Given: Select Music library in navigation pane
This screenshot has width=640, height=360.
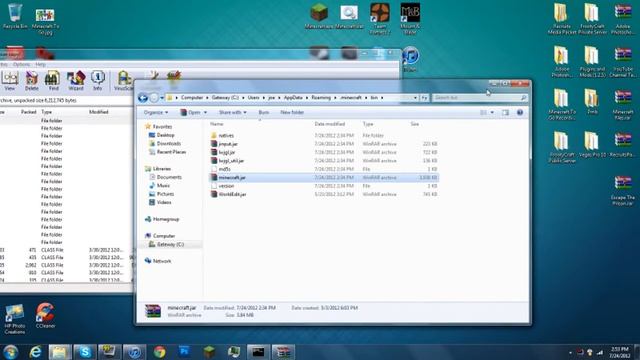Looking at the screenshot, I should [160, 185].
